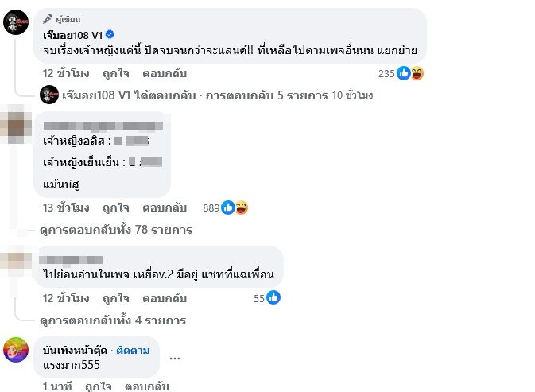Click the small เจ๊มอย108 V1 reply avatar

51,95
